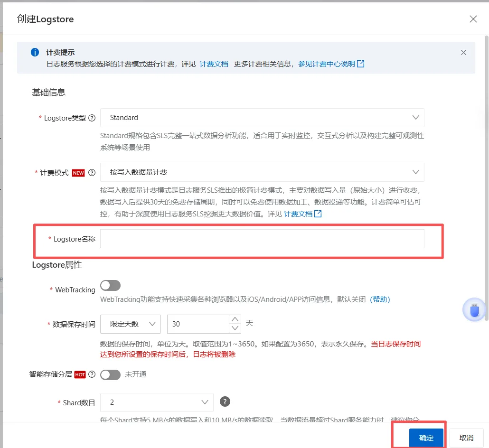Click the Logstore属性 section heading
The height and width of the screenshot is (448, 489).
click(x=57, y=265)
